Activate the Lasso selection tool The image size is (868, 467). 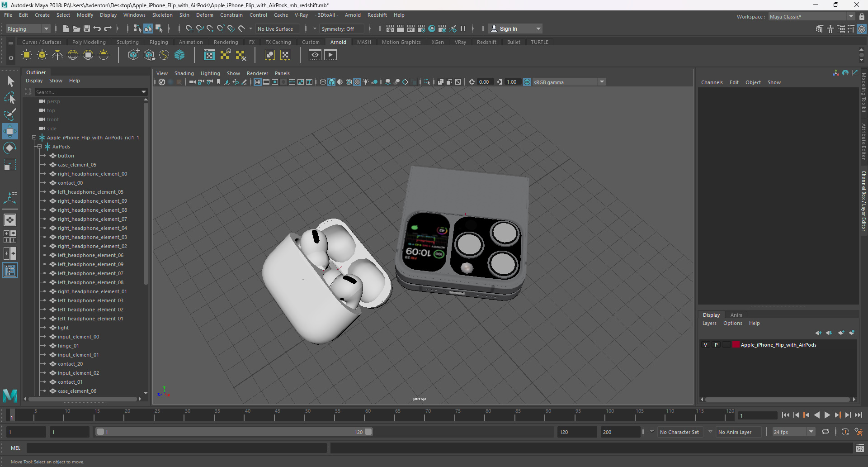pos(10,98)
